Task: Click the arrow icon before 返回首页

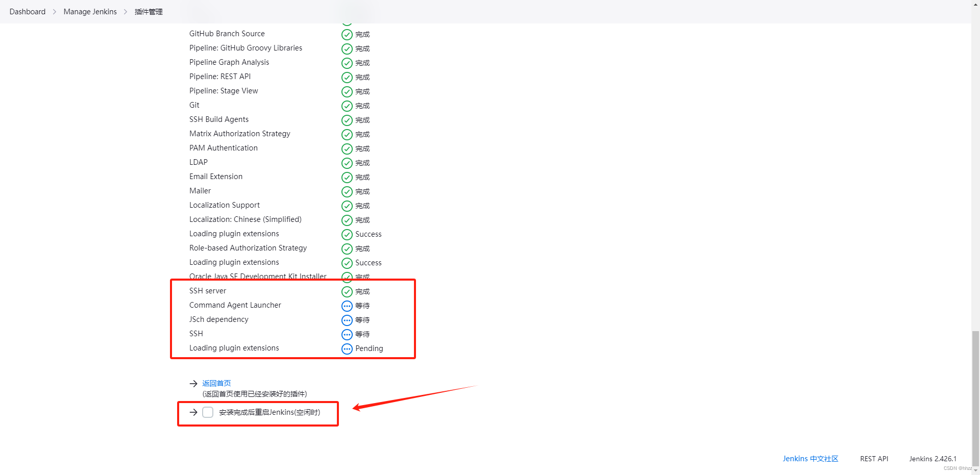Action: [193, 384]
